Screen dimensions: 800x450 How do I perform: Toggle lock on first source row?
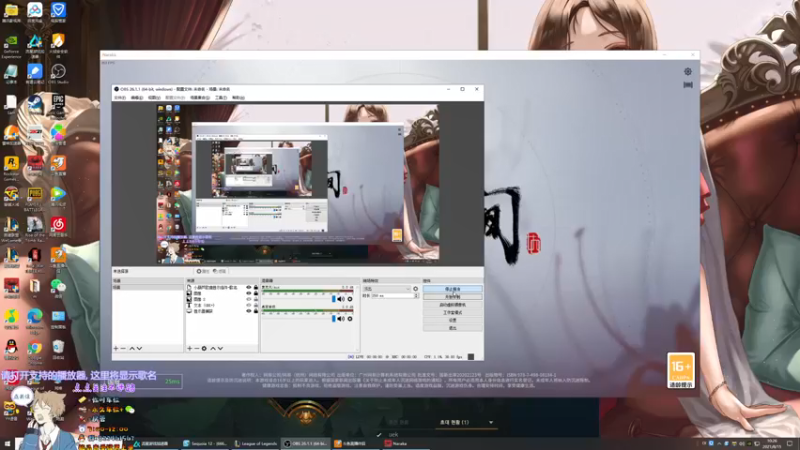click(x=256, y=288)
